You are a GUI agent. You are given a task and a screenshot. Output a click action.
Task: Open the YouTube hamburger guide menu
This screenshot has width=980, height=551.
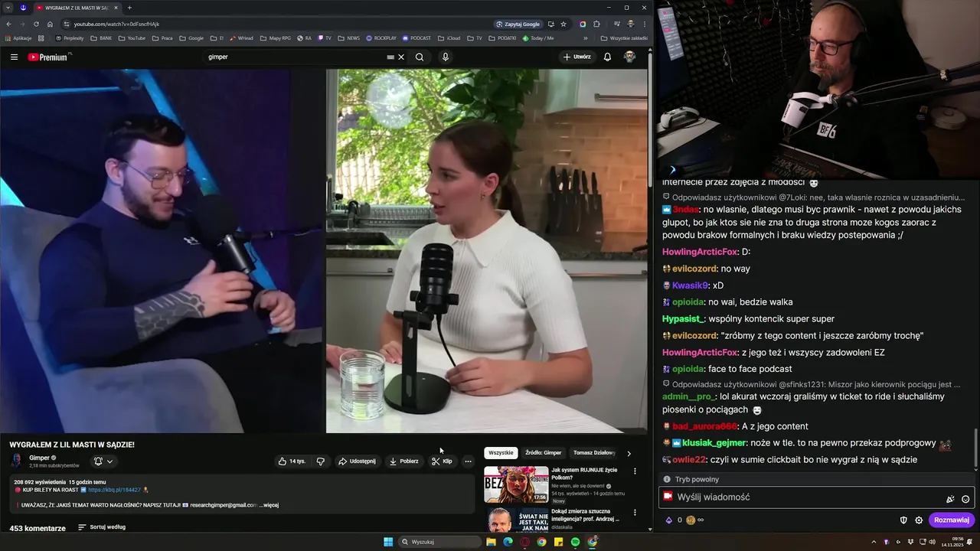(x=14, y=57)
